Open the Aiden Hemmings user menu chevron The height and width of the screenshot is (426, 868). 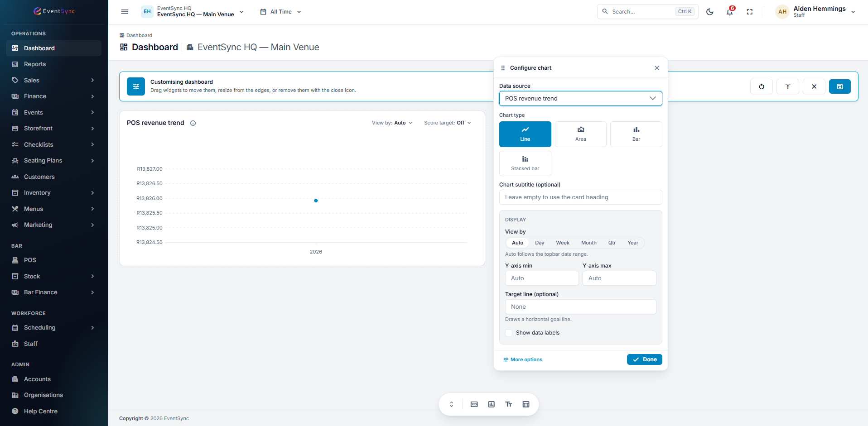[853, 12]
